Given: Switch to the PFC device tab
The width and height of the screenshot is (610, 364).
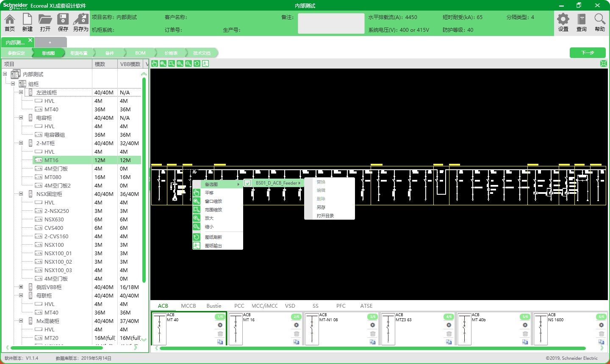Looking at the screenshot, I should [x=341, y=306].
